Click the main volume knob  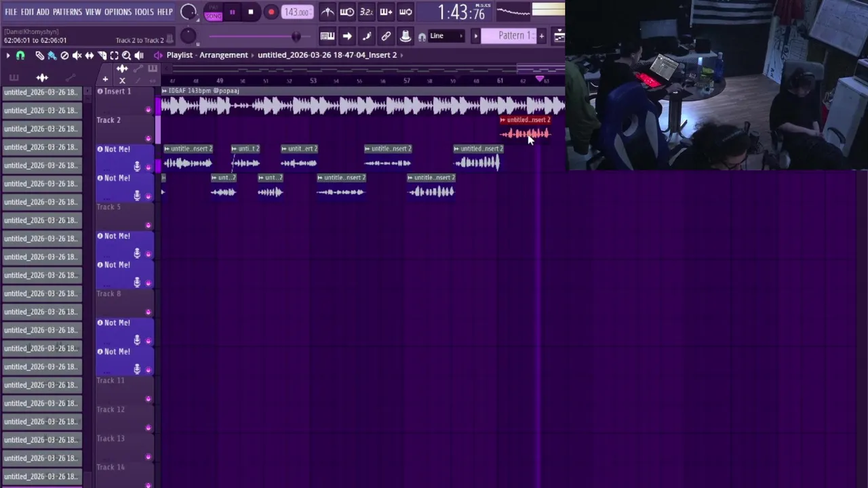[189, 12]
